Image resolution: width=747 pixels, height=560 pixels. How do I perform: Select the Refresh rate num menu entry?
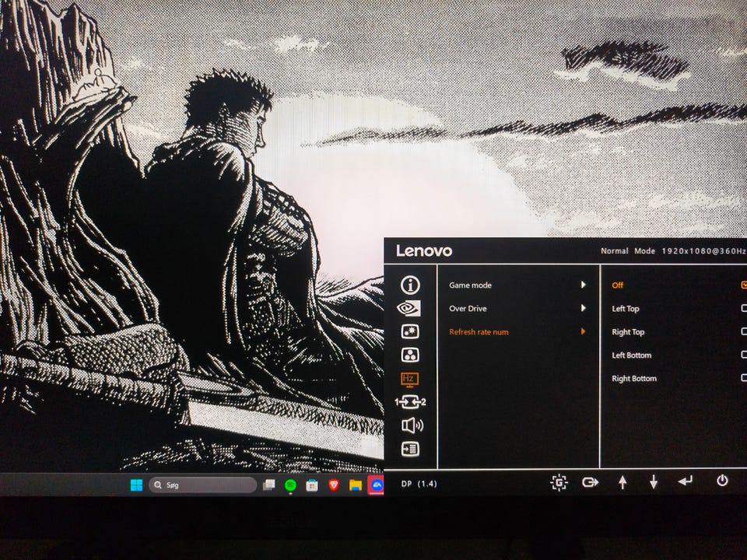click(x=479, y=332)
